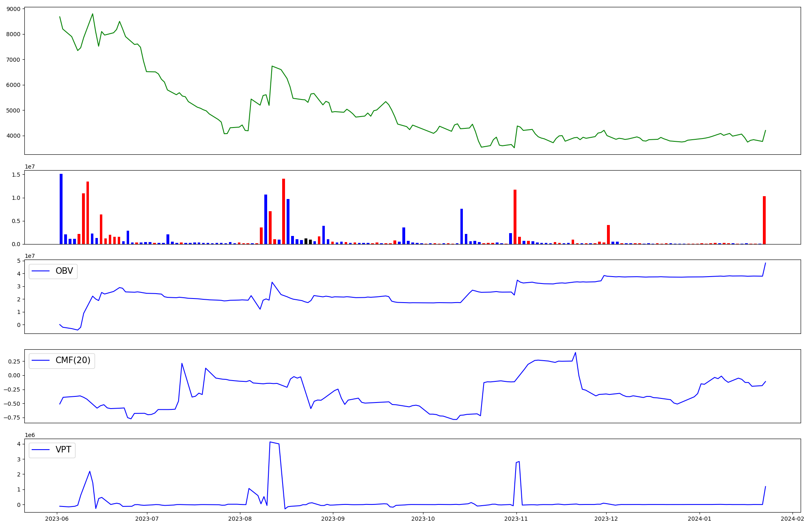
Task: Click the −0.75 CMF axis label
Action: (x=12, y=418)
